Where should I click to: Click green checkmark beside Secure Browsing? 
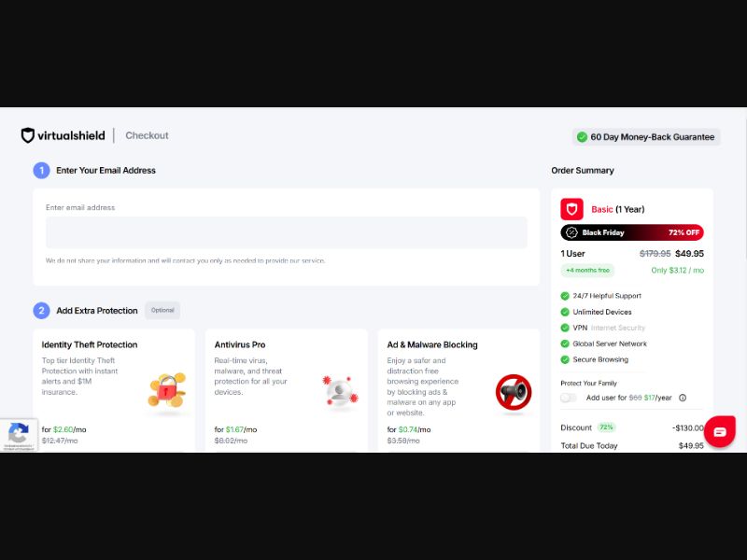[564, 359]
